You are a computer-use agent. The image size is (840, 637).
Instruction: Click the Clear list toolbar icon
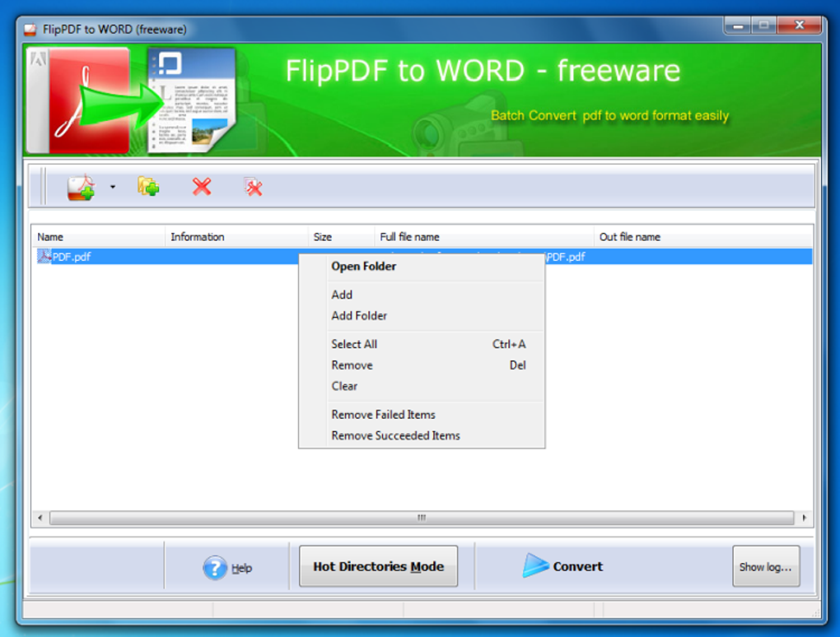pyautogui.click(x=253, y=187)
